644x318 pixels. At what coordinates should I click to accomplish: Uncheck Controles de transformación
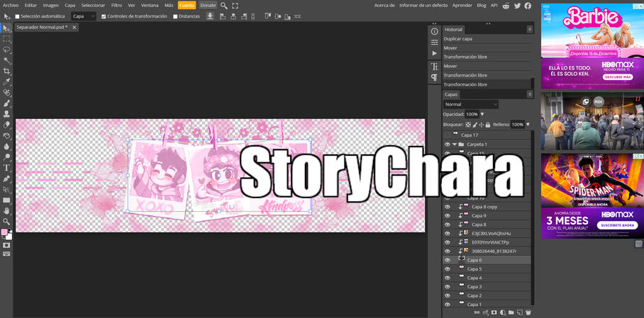104,16
